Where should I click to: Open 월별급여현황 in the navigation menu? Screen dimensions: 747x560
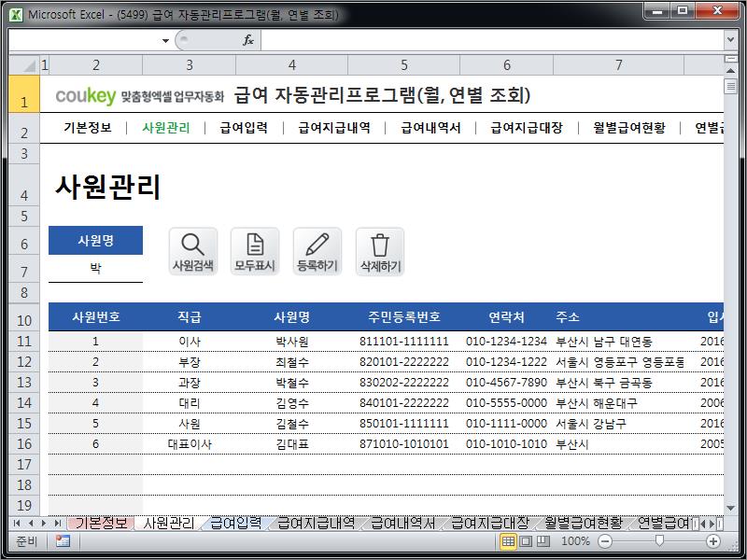(x=628, y=128)
